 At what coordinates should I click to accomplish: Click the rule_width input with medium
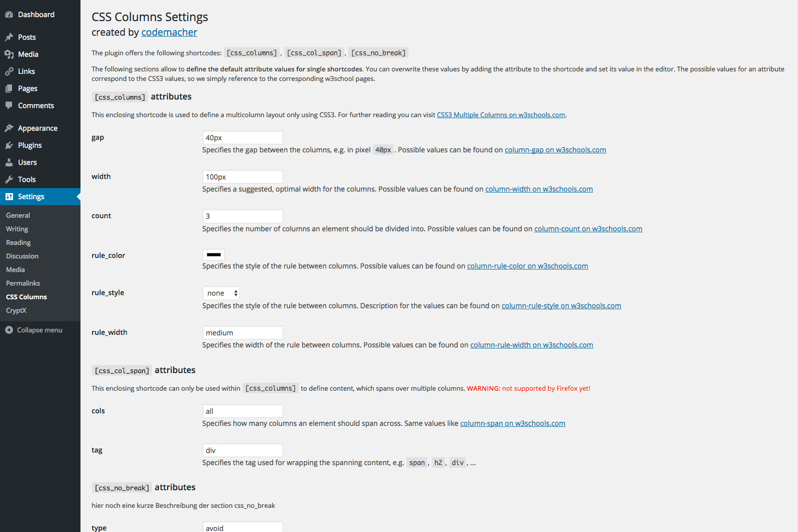(x=243, y=333)
